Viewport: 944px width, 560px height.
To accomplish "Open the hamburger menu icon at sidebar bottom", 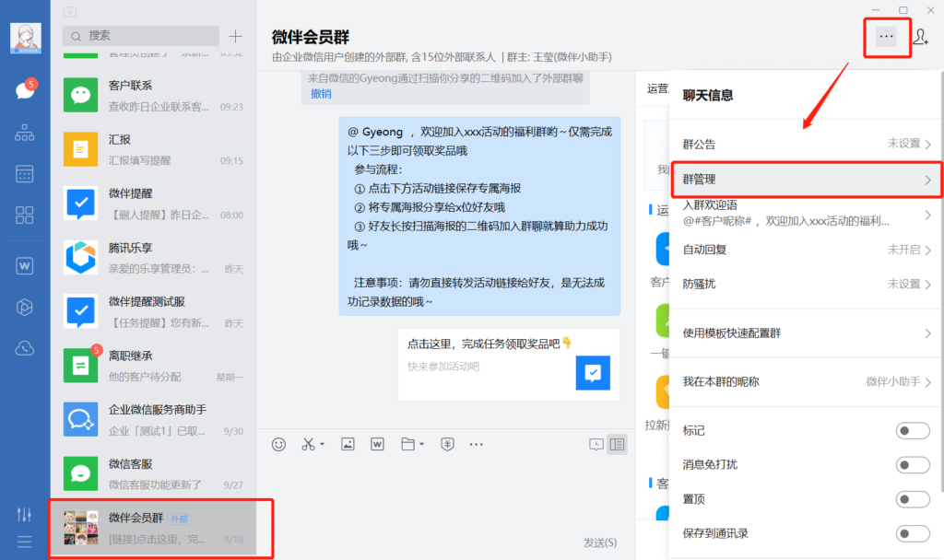I will [25, 542].
